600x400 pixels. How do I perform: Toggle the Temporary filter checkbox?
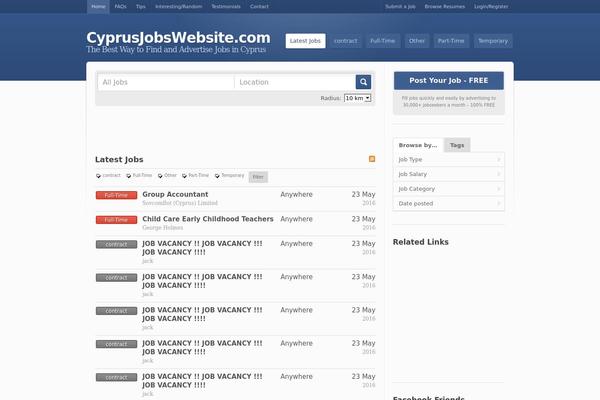coord(216,176)
